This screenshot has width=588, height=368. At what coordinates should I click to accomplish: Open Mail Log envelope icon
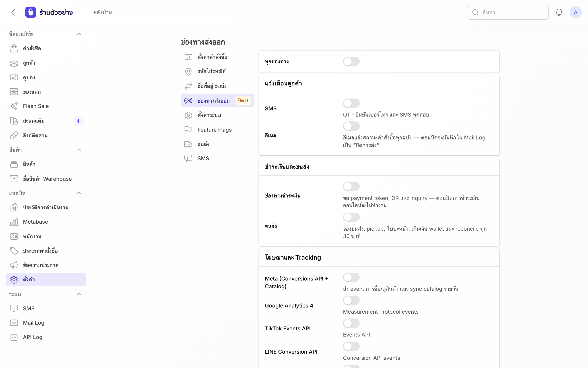tap(14, 323)
